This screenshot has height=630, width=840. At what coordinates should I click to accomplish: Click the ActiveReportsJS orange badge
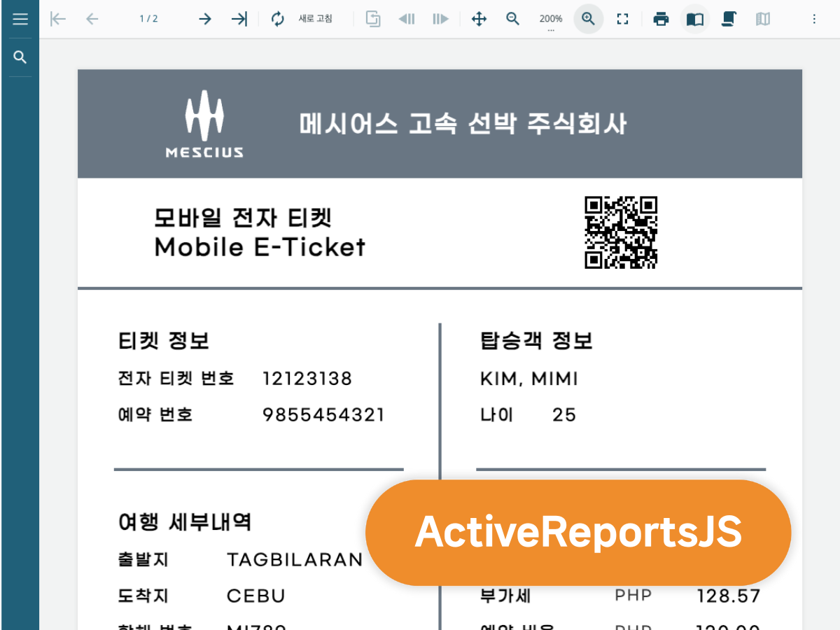coord(578,532)
